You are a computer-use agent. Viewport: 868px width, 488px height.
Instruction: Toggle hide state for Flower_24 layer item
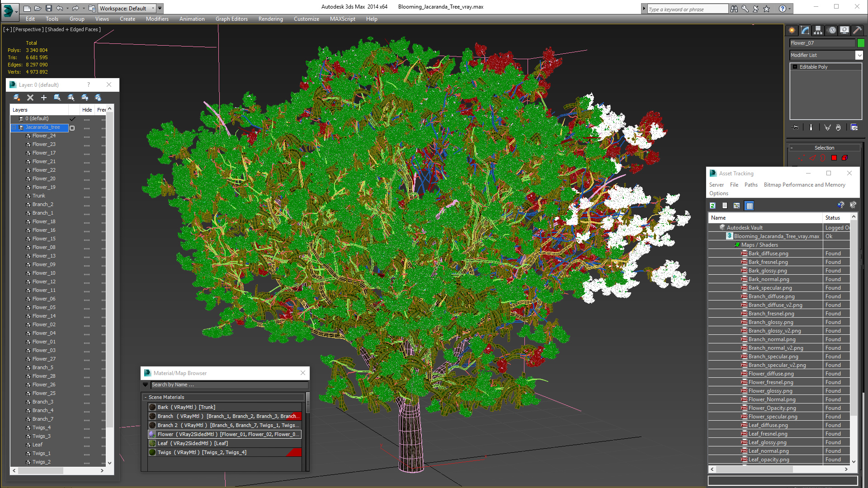87,136
